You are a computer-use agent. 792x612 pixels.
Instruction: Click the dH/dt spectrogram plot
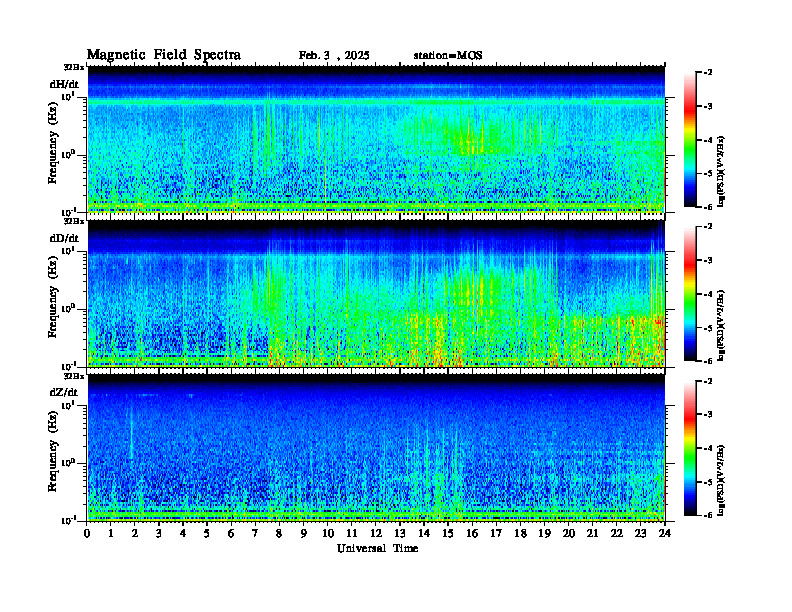coord(376,139)
